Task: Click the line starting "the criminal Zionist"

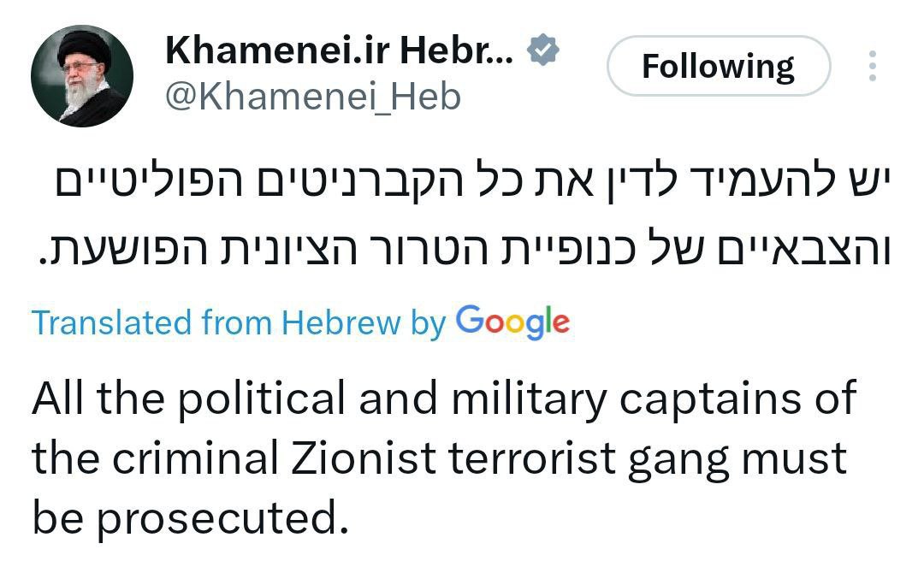Action: point(439,458)
